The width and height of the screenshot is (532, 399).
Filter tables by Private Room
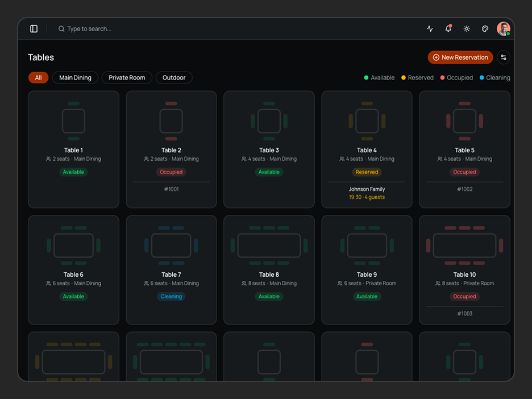(127, 78)
